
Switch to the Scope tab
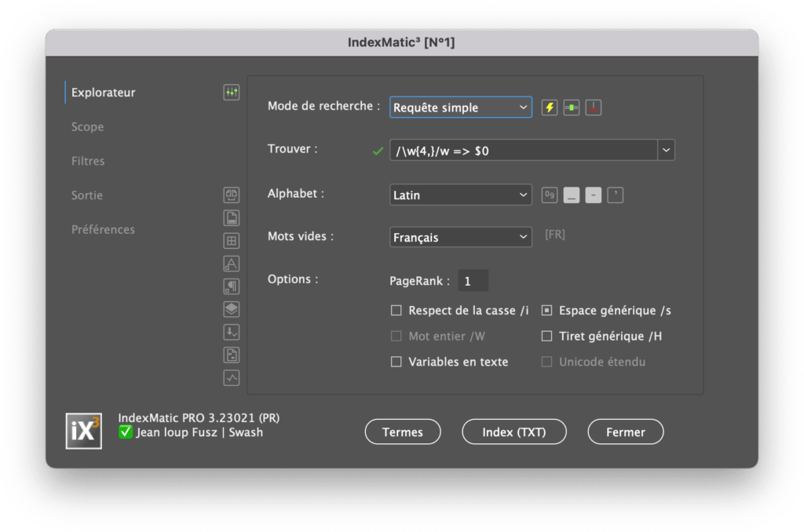(x=88, y=126)
